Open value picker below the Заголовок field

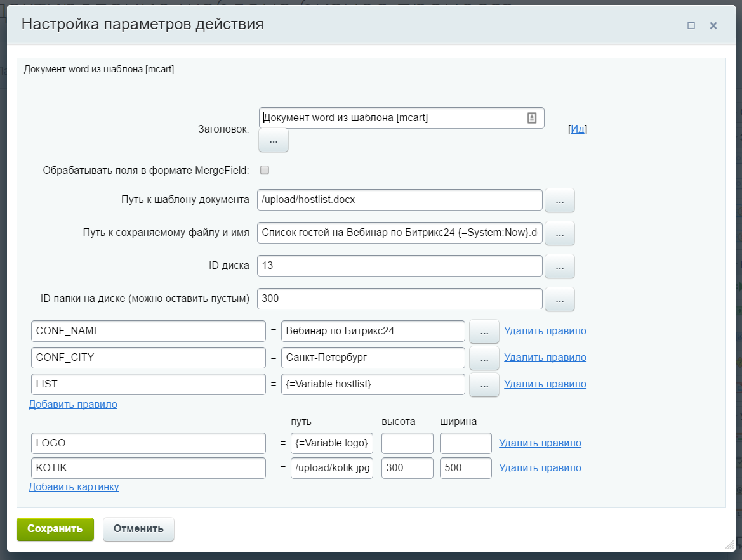pyautogui.click(x=273, y=141)
